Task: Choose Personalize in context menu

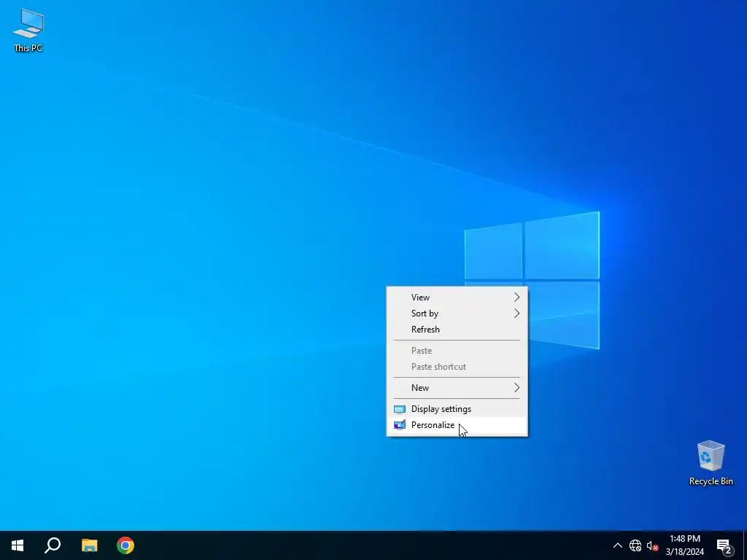Action: pyautogui.click(x=457, y=425)
